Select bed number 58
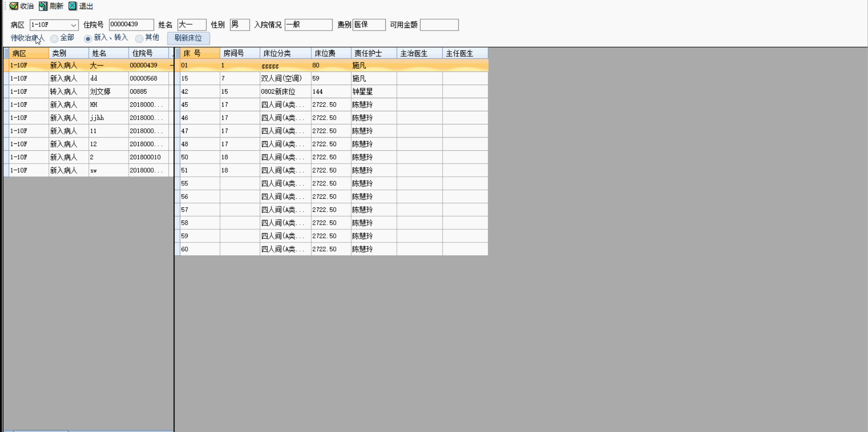This screenshot has height=432, width=868. tap(200, 223)
